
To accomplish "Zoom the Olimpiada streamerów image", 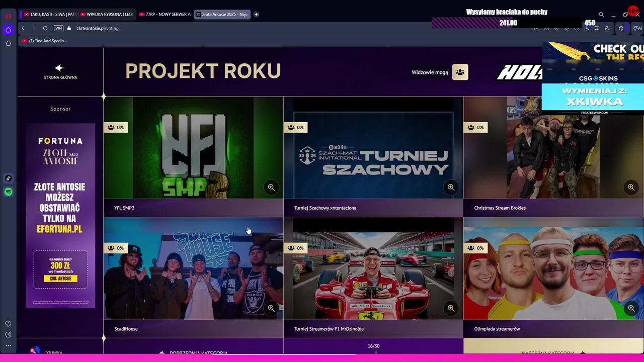I will click(x=631, y=308).
